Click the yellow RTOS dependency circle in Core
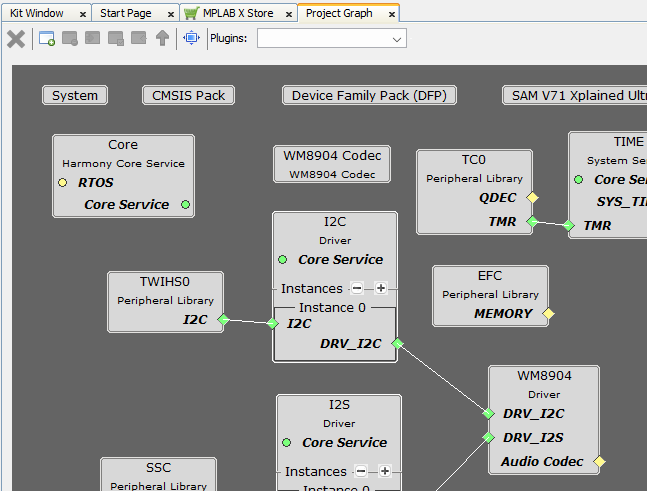 [63, 183]
